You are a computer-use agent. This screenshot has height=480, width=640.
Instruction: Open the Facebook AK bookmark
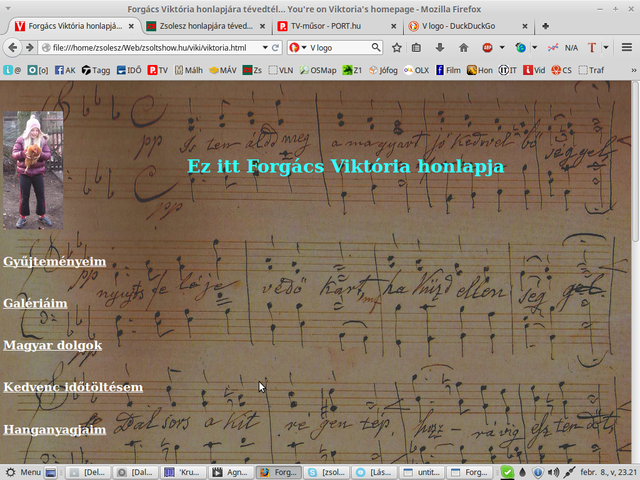click(x=65, y=70)
